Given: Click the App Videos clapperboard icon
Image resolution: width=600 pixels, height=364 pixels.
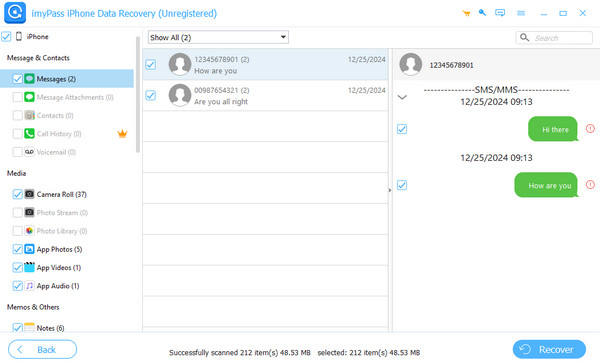Looking at the screenshot, I should pyautogui.click(x=29, y=267).
